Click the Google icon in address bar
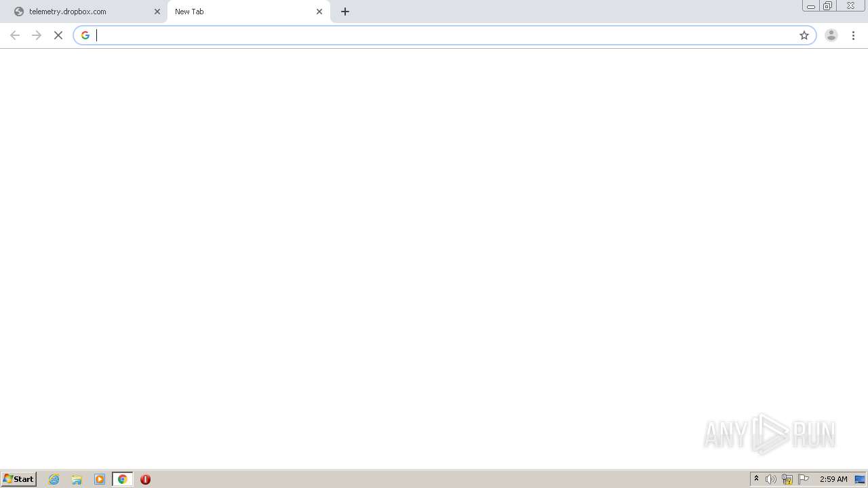Viewport: 868px width, 488px height. click(x=85, y=35)
